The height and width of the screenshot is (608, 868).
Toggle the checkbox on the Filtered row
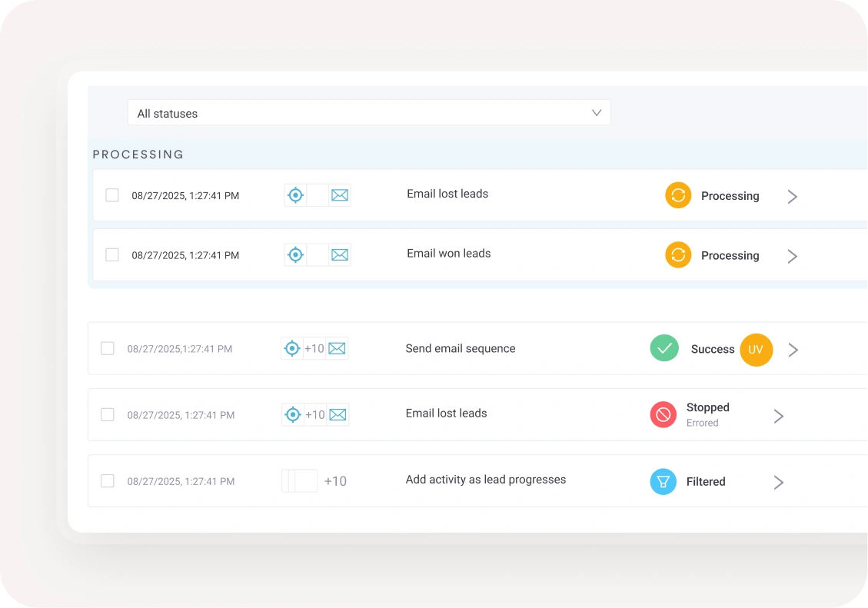pyautogui.click(x=108, y=481)
